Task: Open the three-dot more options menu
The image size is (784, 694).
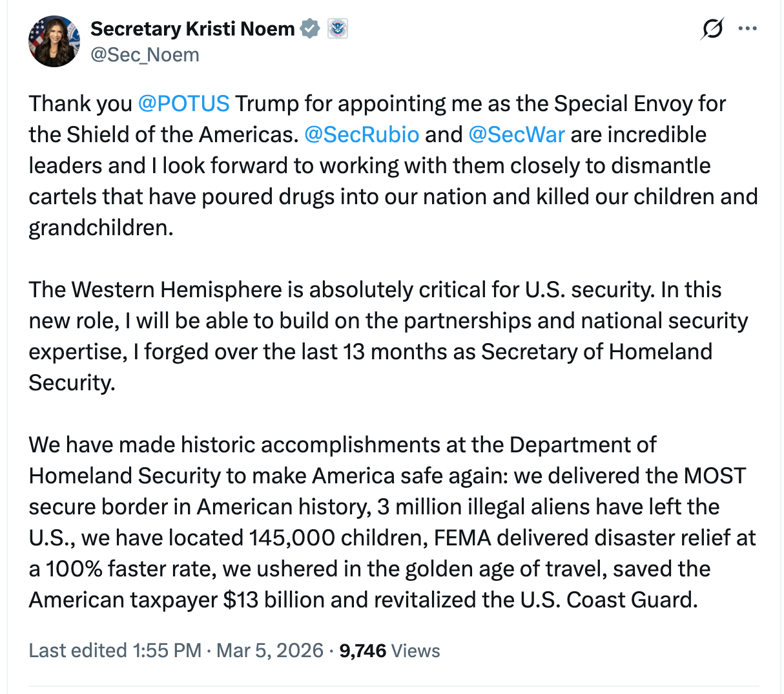Action: tap(747, 29)
